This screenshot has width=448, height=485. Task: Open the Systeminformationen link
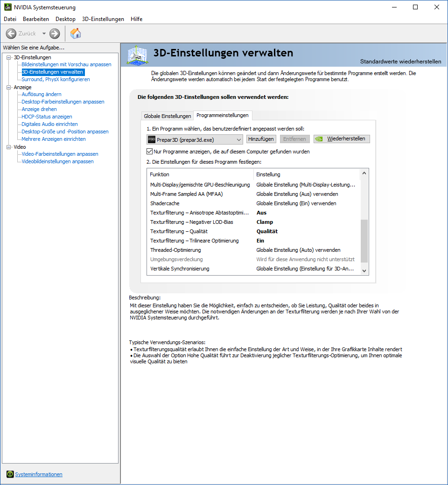click(x=39, y=474)
